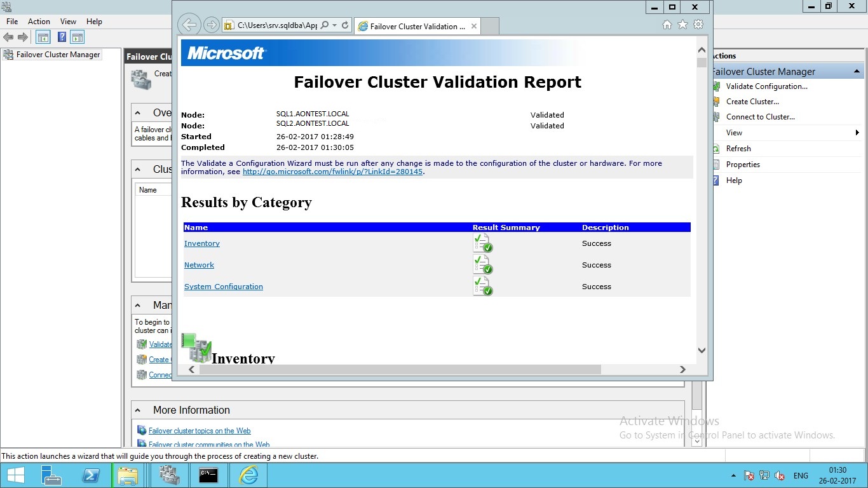Collapse the Overview section chevron
The image size is (868, 488).
point(138,113)
